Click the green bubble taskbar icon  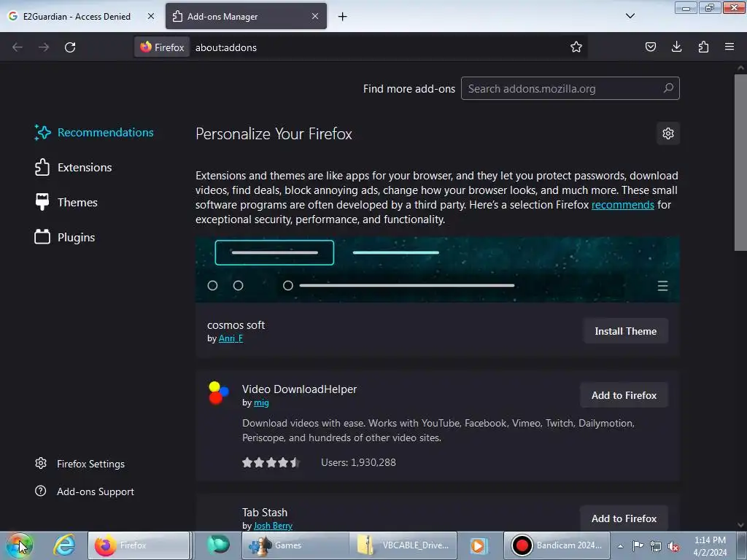point(218,545)
